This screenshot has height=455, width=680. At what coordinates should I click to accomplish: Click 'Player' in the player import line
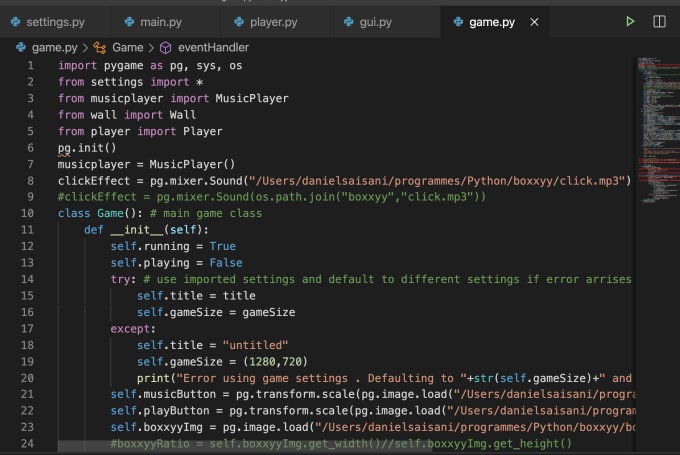coord(203,131)
